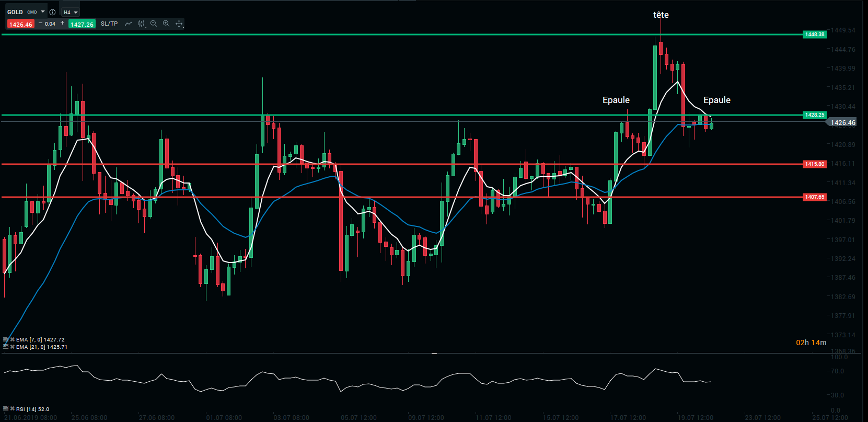This screenshot has width=868, height=422.
Task: Click the red 1426.46 sell price button
Action: [20, 24]
